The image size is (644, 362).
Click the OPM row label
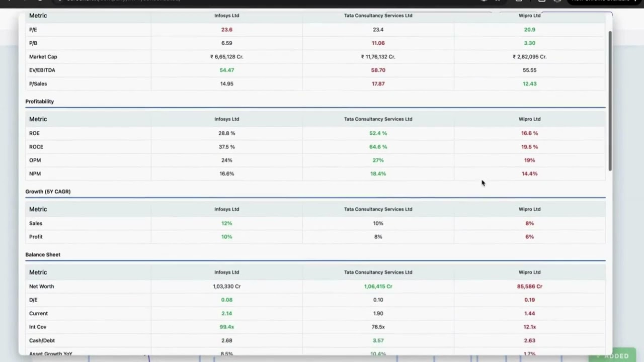35,160
